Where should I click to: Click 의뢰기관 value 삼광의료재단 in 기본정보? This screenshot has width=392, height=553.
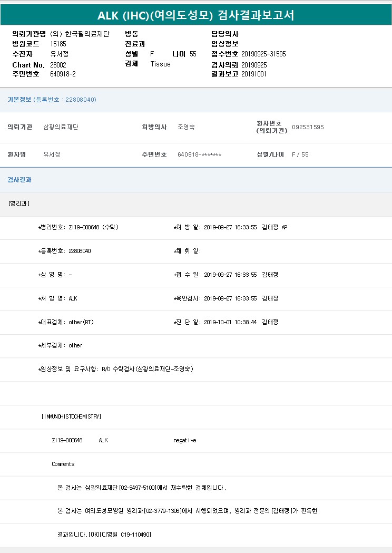(60, 127)
